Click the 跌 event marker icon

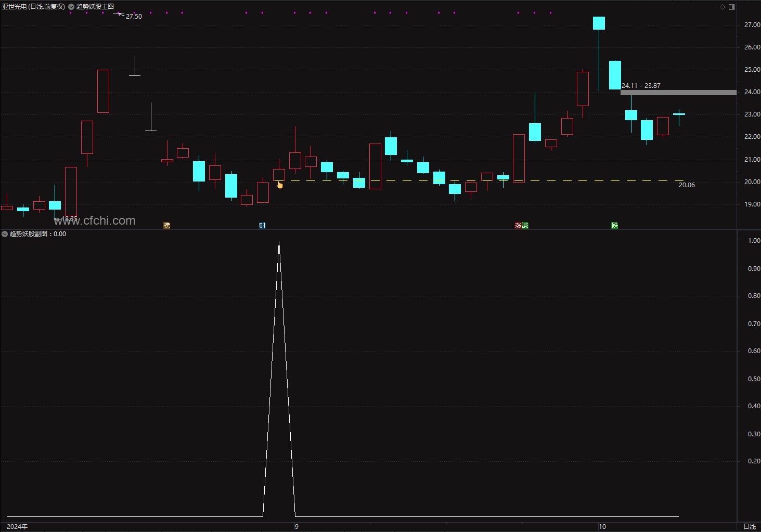614,225
